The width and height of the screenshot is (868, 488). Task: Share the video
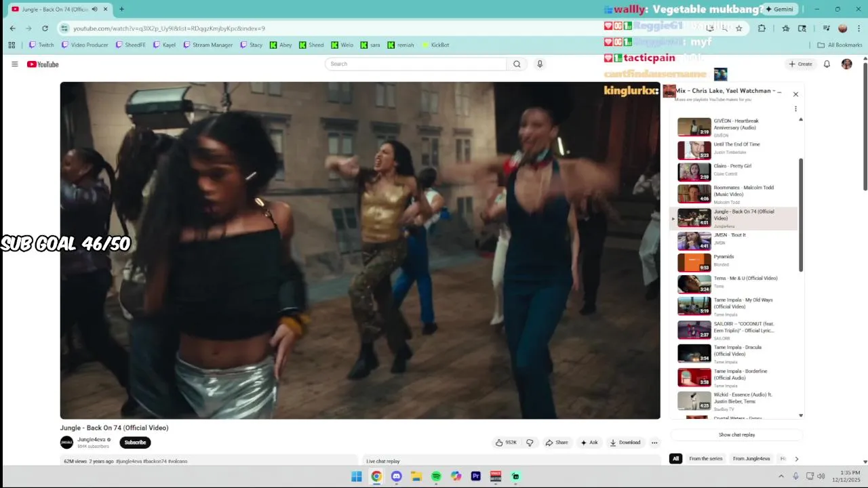(557, 443)
